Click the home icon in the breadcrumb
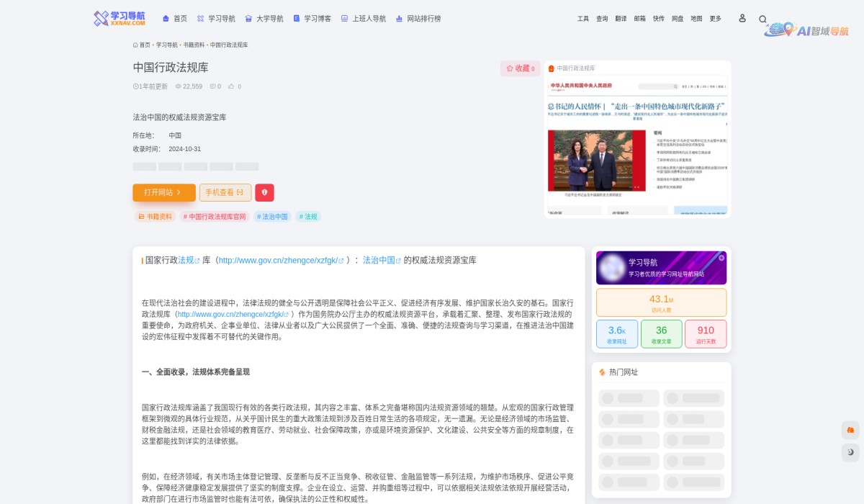Viewport: 864px width, 504px height. click(135, 45)
